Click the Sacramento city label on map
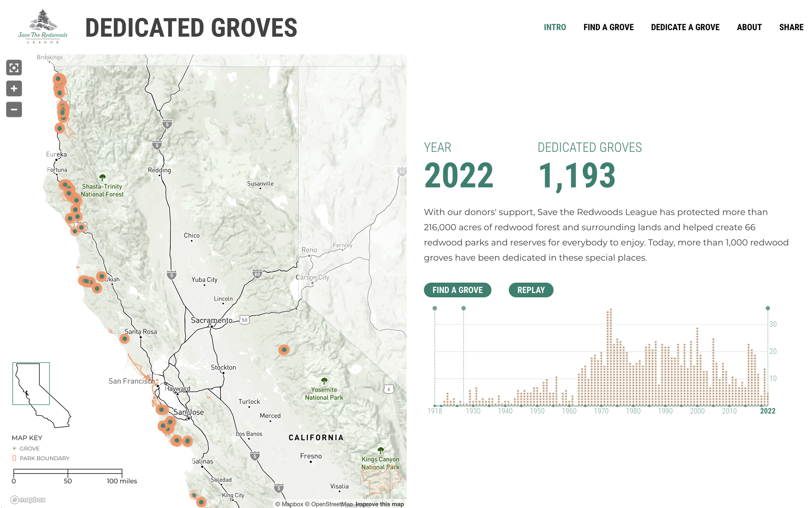The image size is (812, 508). pyautogui.click(x=211, y=320)
